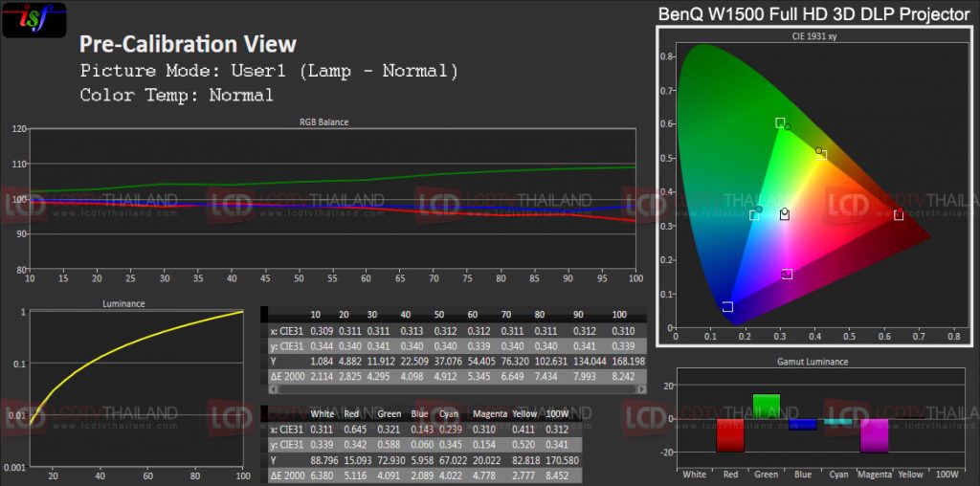Click the 'CIE 1931 xy' chart title

click(814, 37)
